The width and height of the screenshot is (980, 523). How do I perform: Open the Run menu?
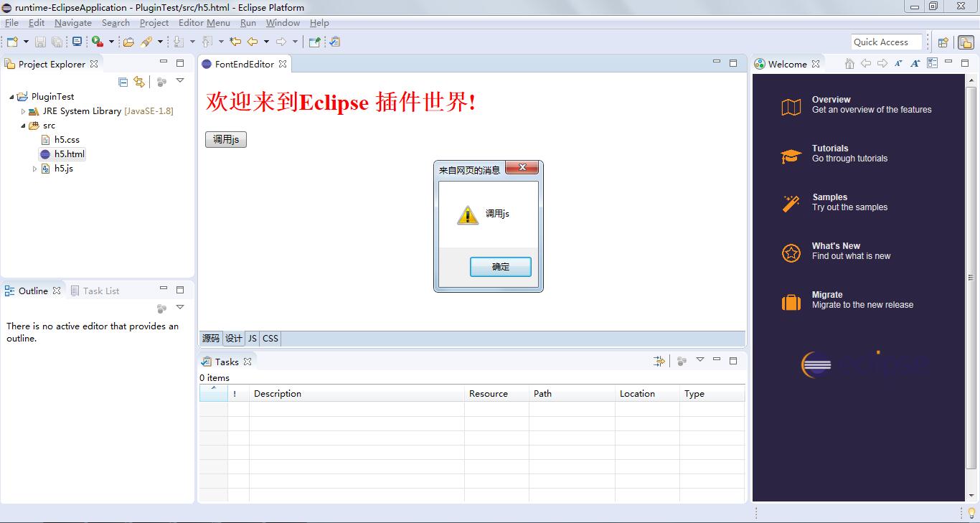(x=248, y=22)
